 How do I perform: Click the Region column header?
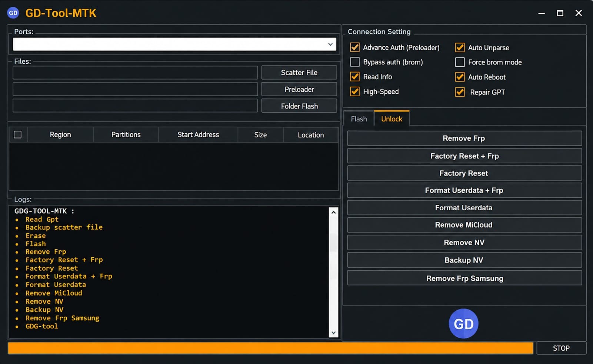click(60, 135)
